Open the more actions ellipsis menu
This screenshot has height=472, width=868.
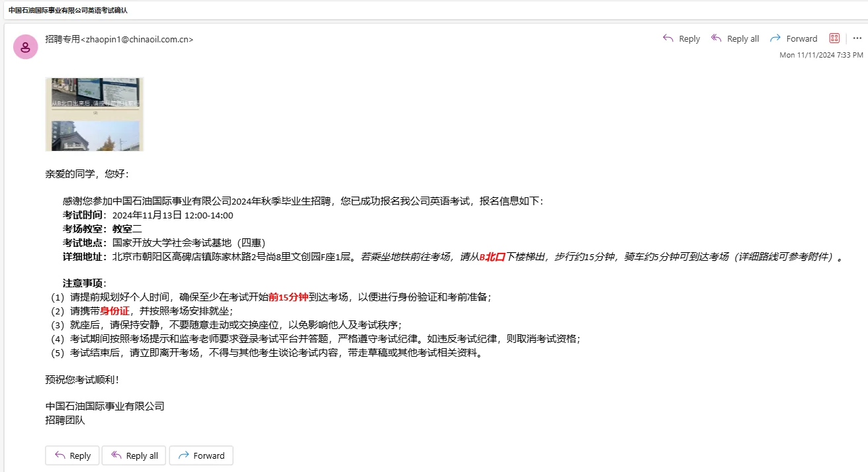857,38
